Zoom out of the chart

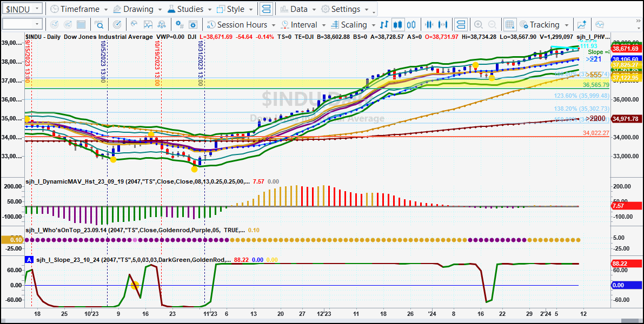(492, 25)
